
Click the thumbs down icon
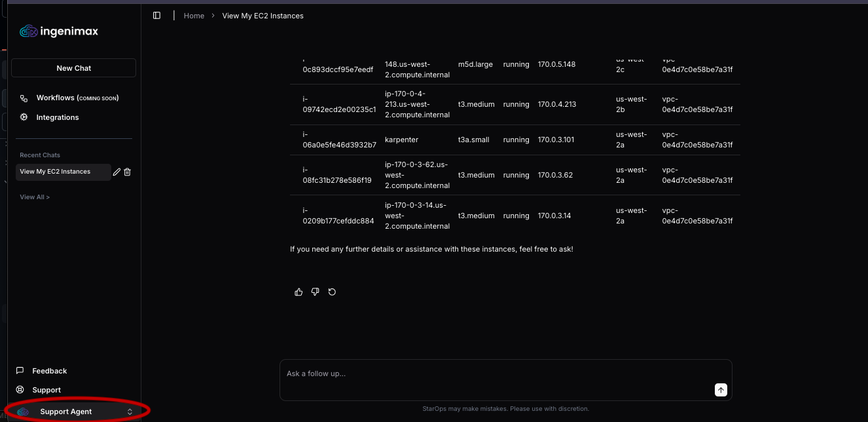(x=315, y=292)
